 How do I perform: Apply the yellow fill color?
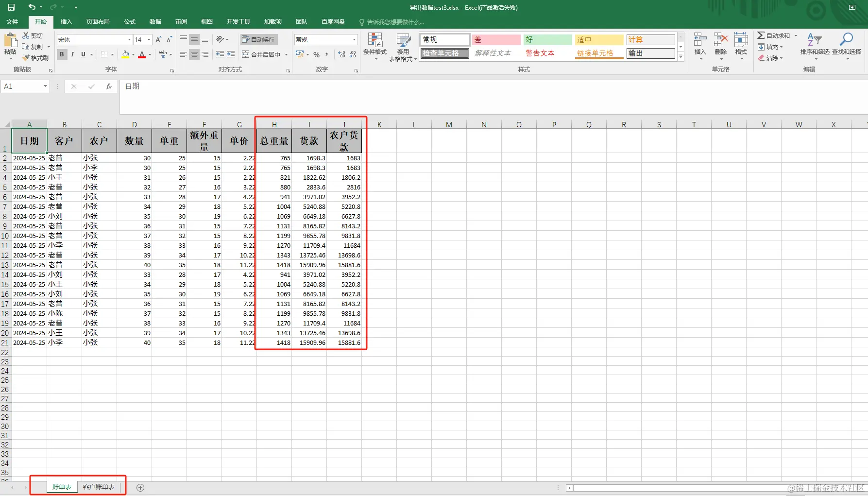[x=125, y=54]
